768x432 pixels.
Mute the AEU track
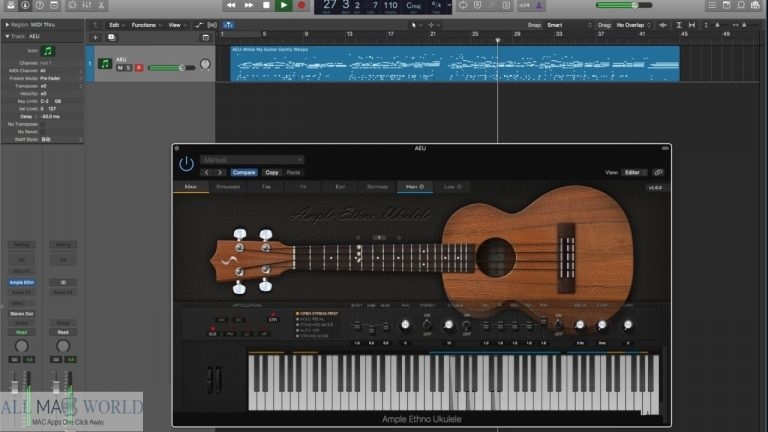pos(120,68)
